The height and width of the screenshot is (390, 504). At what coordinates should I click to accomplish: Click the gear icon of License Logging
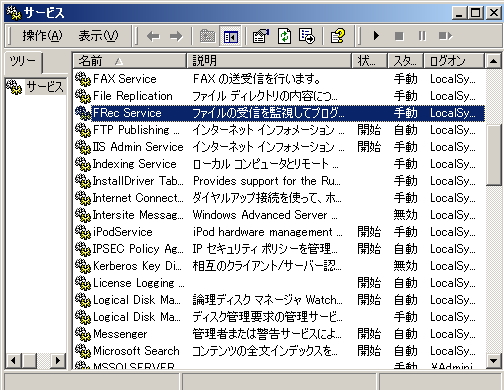tap(83, 283)
